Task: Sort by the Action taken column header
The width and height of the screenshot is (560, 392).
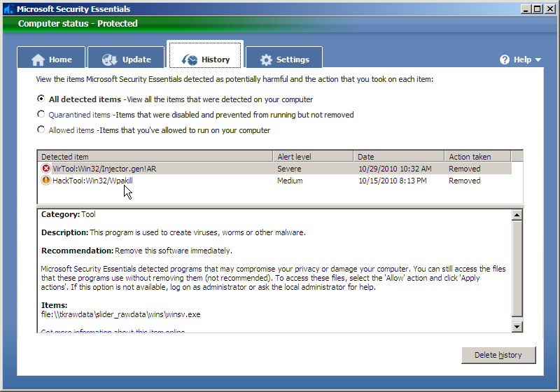Action: pos(478,156)
